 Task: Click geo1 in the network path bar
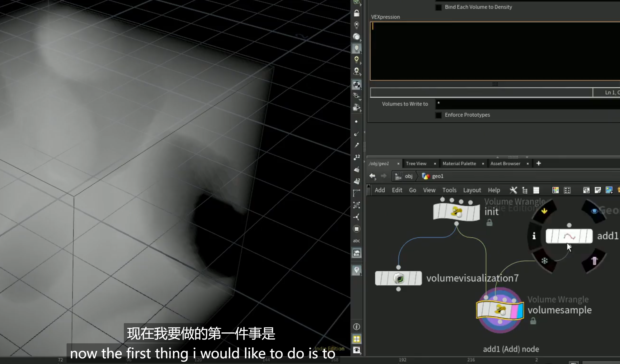click(x=432, y=176)
